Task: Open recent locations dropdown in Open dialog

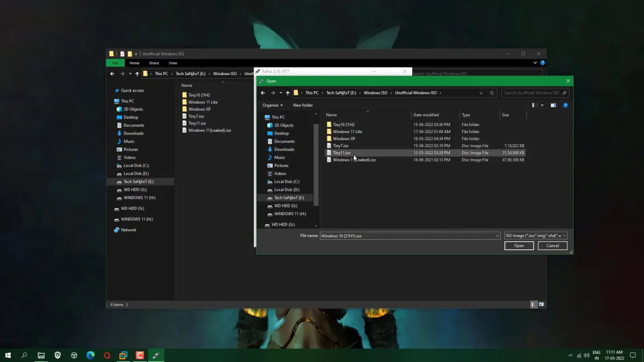Action: coord(280,93)
